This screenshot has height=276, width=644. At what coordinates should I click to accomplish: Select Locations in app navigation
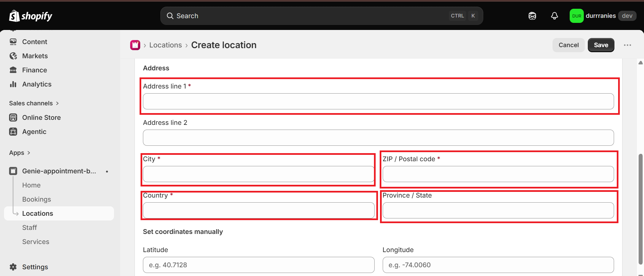(x=59, y=213)
